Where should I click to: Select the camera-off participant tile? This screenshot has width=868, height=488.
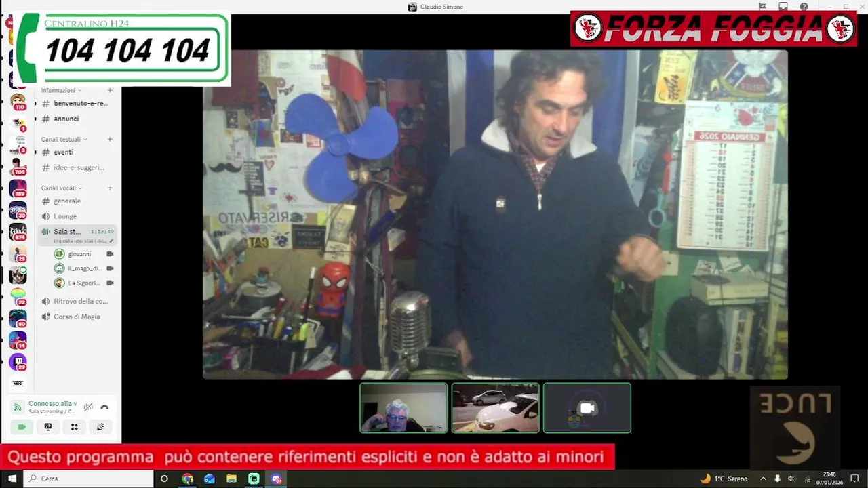pos(587,407)
